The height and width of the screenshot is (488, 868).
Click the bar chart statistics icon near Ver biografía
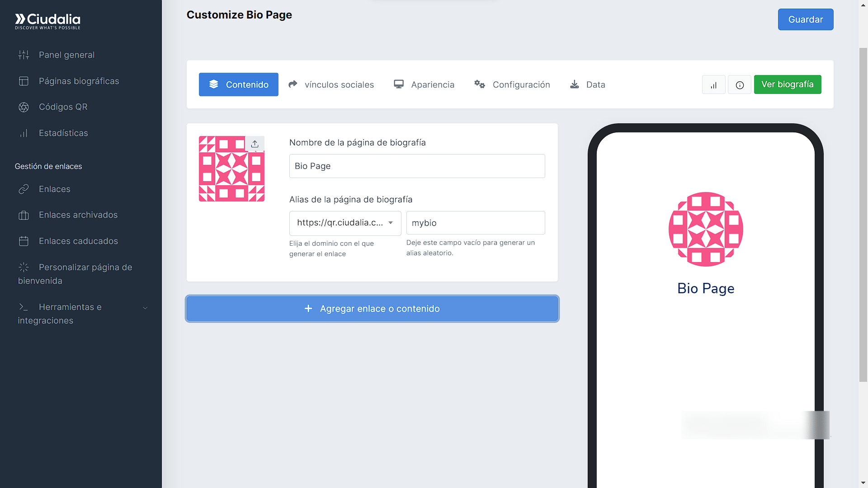(x=713, y=84)
